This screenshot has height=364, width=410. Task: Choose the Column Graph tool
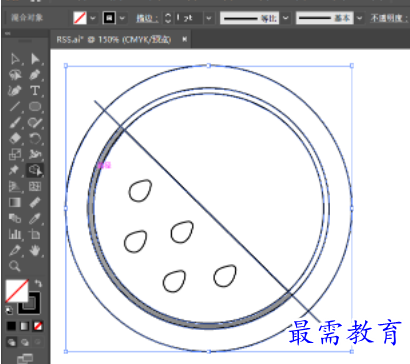(x=15, y=234)
